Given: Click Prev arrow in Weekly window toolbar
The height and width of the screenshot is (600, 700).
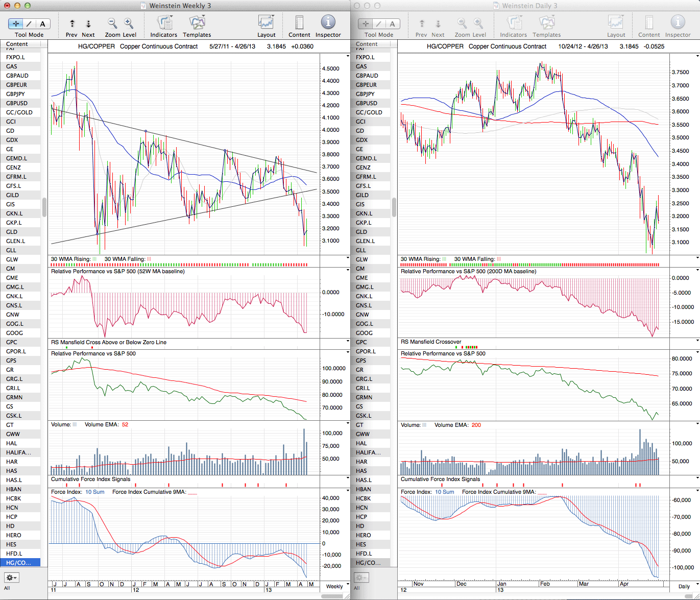Looking at the screenshot, I should [x=72, y=23].
